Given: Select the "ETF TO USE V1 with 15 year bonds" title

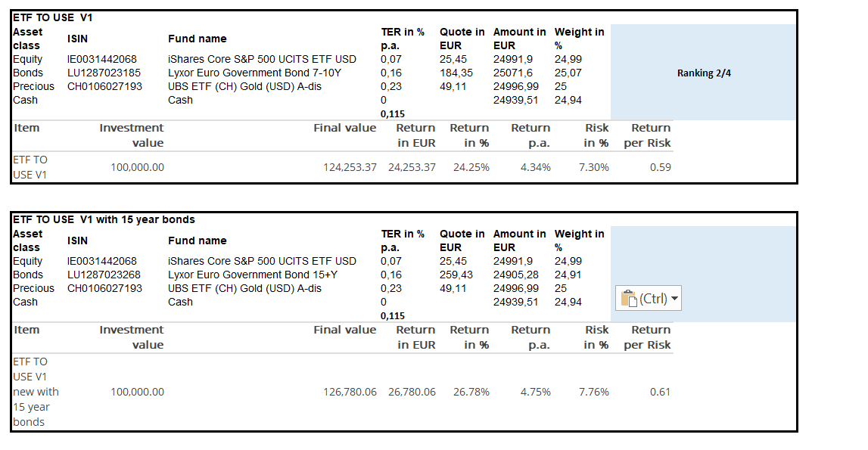Looking at the screenshot, I should 104,219.
